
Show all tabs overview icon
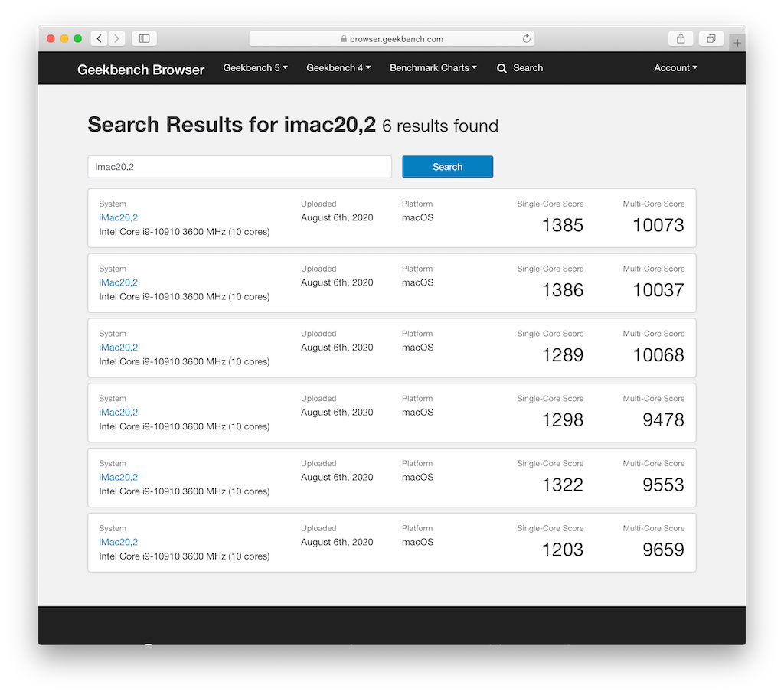click(x=711, y=38)
